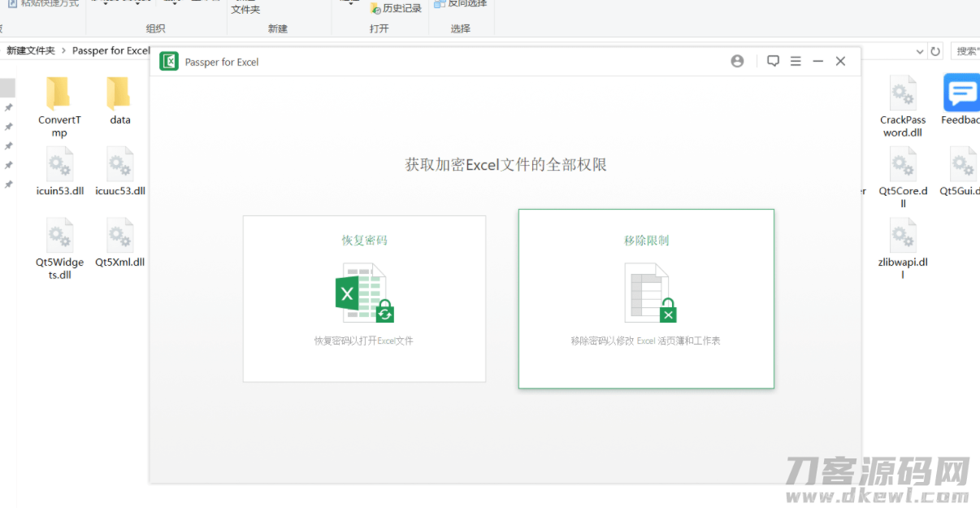Click 新建文件夹 in the Explorer address path
Screen dimensions: 980x508
31,50
